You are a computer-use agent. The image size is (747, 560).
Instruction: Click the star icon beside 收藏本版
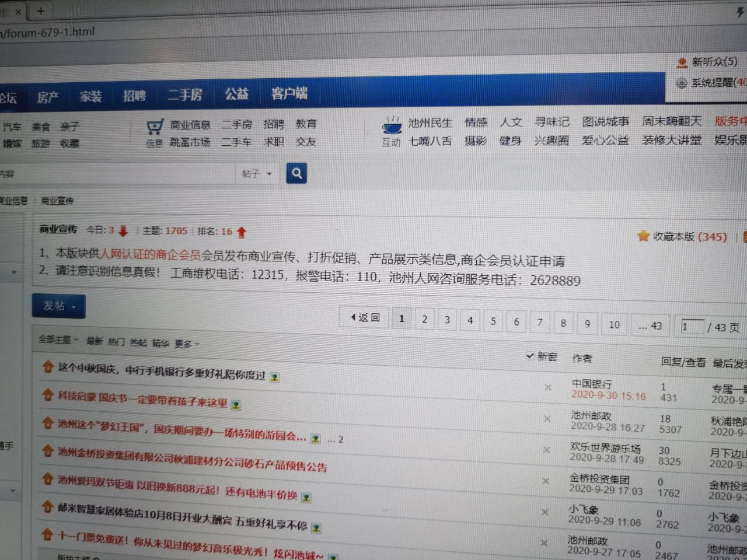point(643,236)
